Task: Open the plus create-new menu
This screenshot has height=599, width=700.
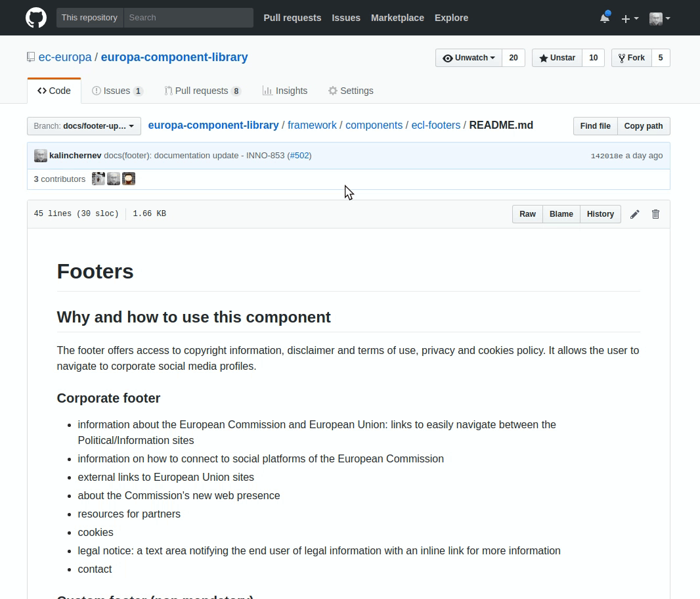Action: coord(630,18)
